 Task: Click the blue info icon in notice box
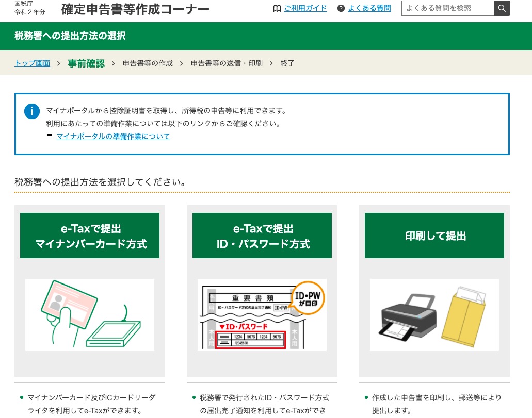pos(32,111)
